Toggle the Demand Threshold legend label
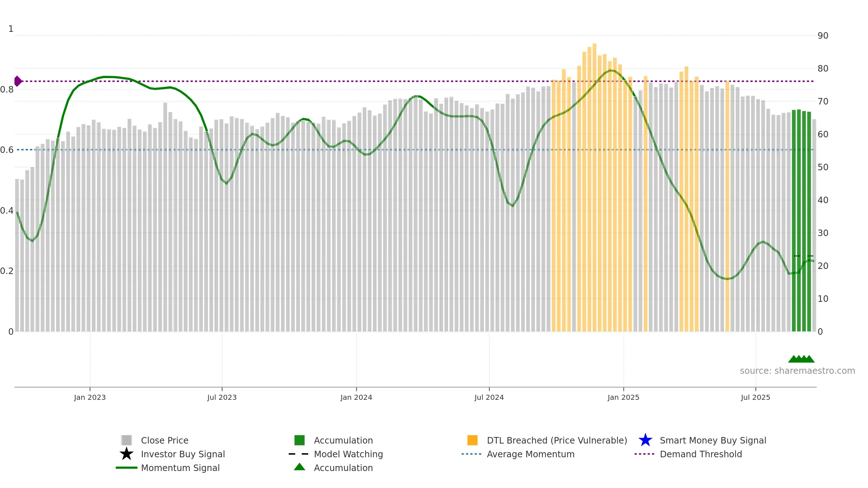 coord(701,454)
